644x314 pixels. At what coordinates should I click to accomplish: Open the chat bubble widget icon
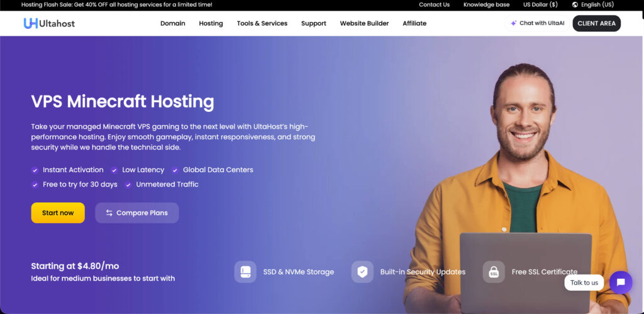tap(621, 283)
